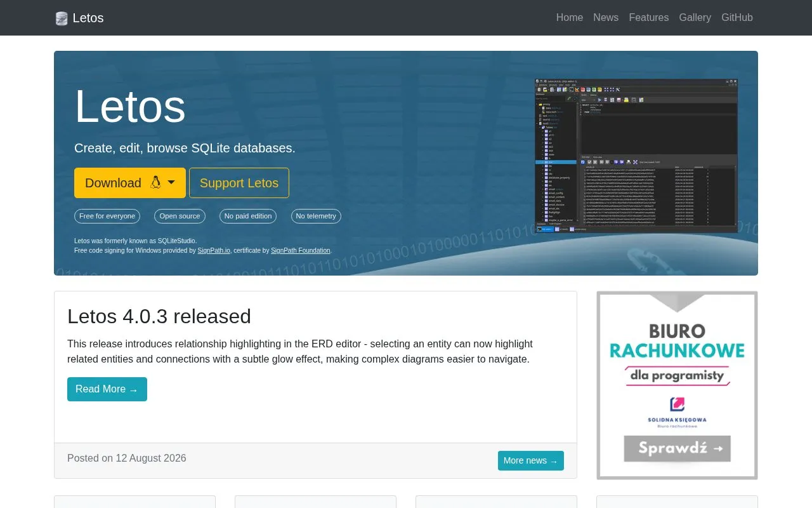812x508 pixels.
Task: Click the Read More button
Action: click(x=107, y=389)
